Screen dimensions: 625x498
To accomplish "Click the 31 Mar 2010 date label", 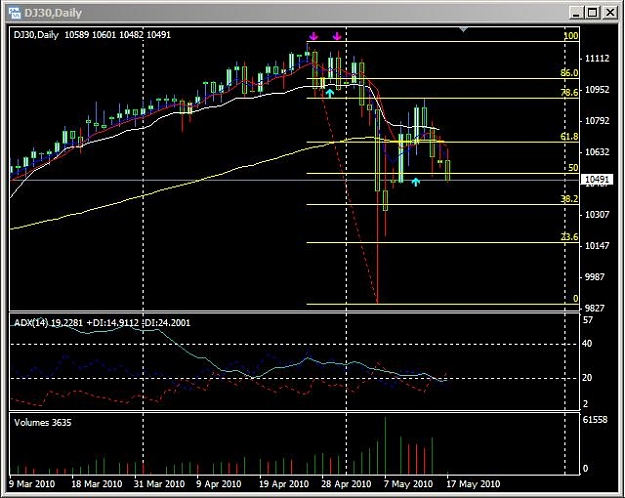I will pyautogui.click(x=159, y=484).
